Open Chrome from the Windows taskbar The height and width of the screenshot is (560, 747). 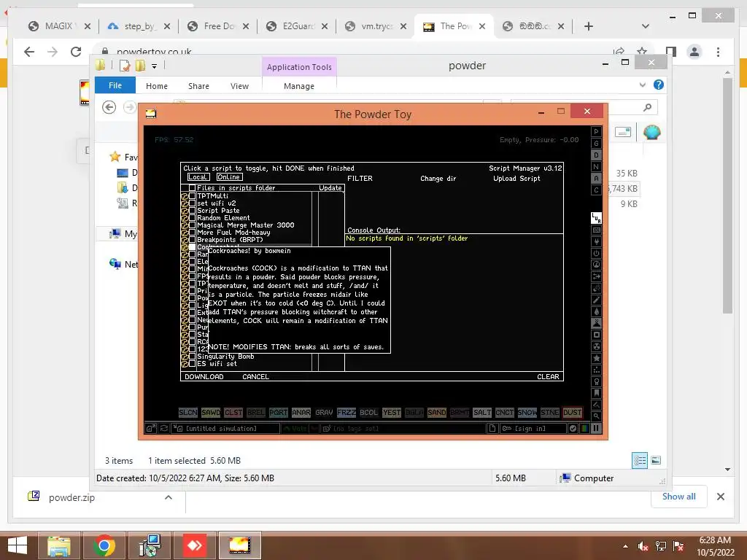point(104,545)
